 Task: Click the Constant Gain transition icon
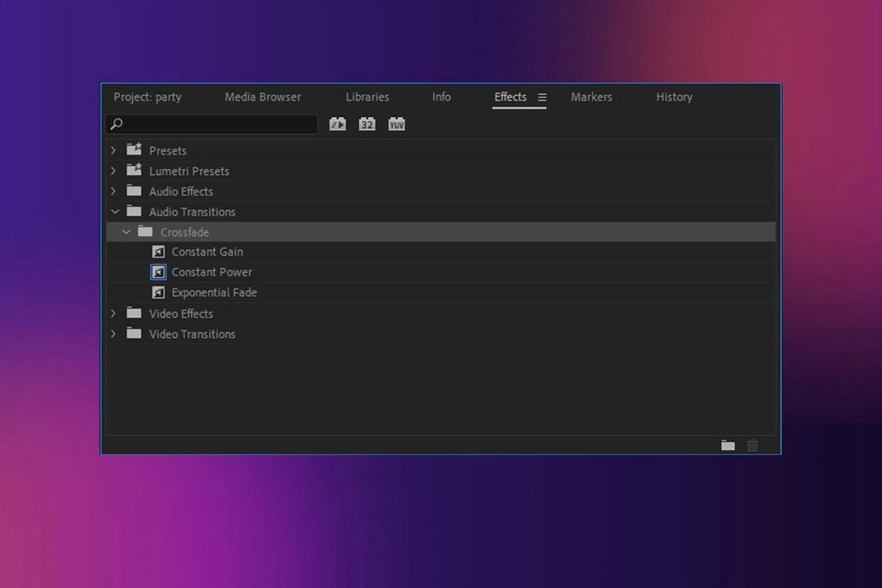(158, 252)
